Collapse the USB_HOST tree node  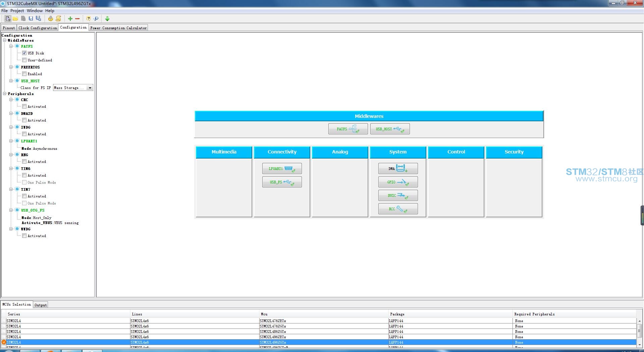pyautogui.click(x=11, y=81)
